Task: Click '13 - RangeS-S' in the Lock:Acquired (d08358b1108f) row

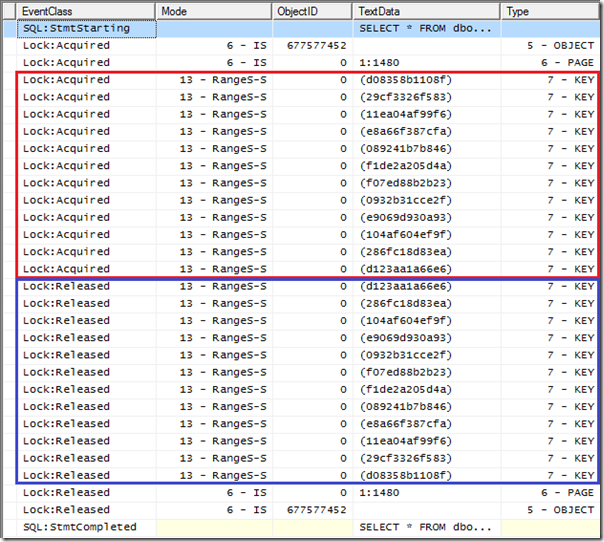Action: [x=223, y=80]
